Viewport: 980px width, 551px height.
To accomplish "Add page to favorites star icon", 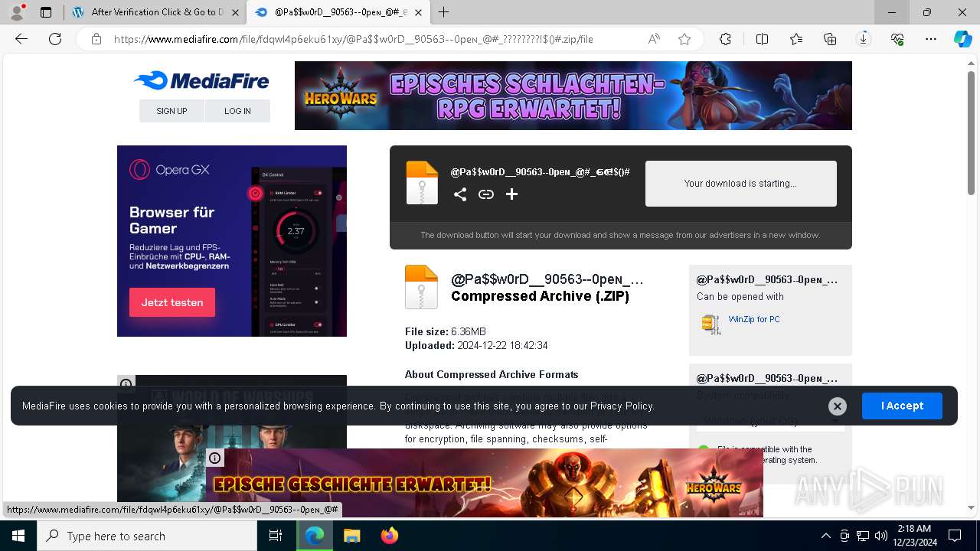I will pyautogui.click(x=684, y=39).
